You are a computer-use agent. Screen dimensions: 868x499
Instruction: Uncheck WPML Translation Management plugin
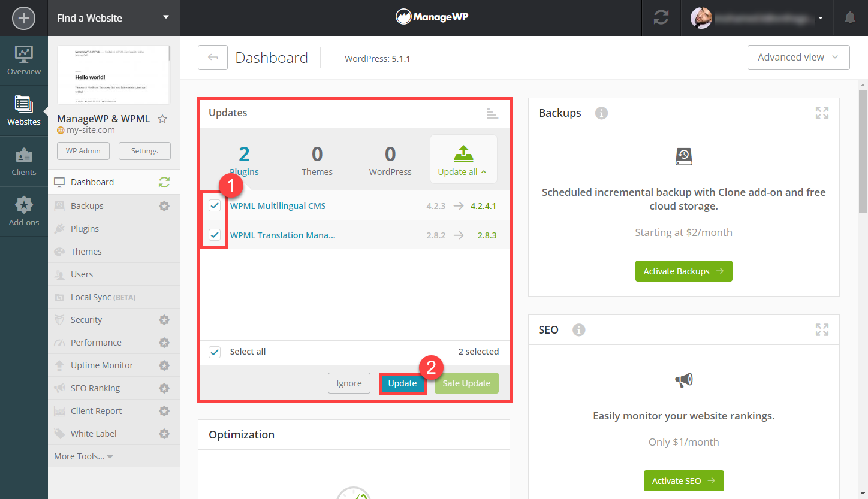(215, 235)
